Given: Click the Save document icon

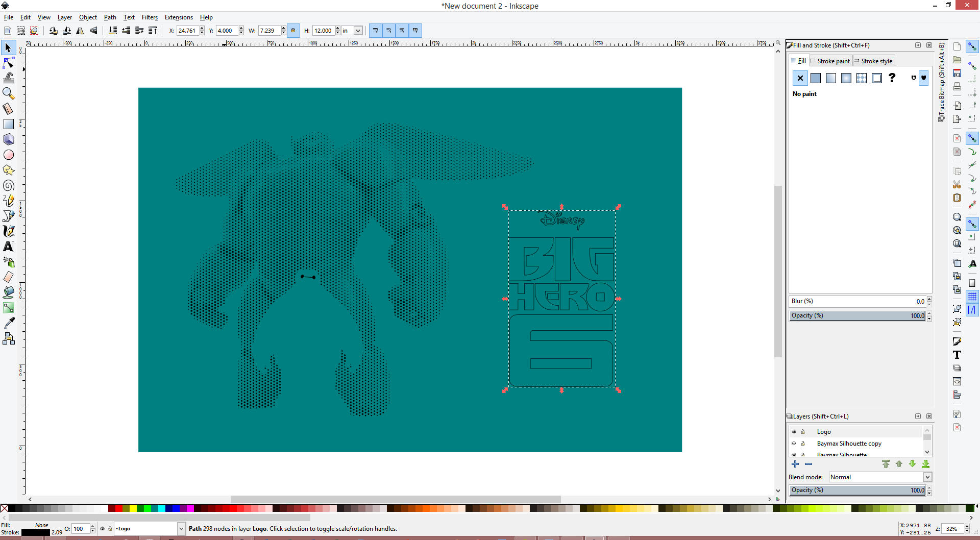Looking at the screenshot, I should [x=957, y=73].
